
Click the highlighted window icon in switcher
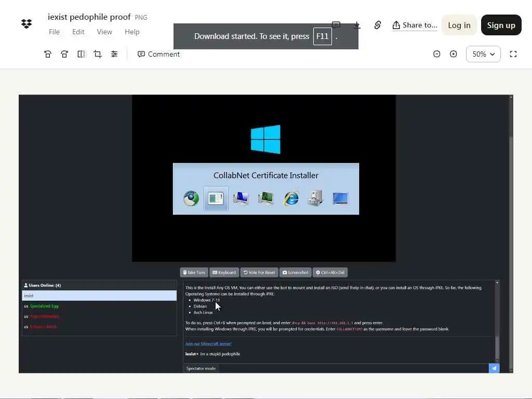click(x=216, y=198)
